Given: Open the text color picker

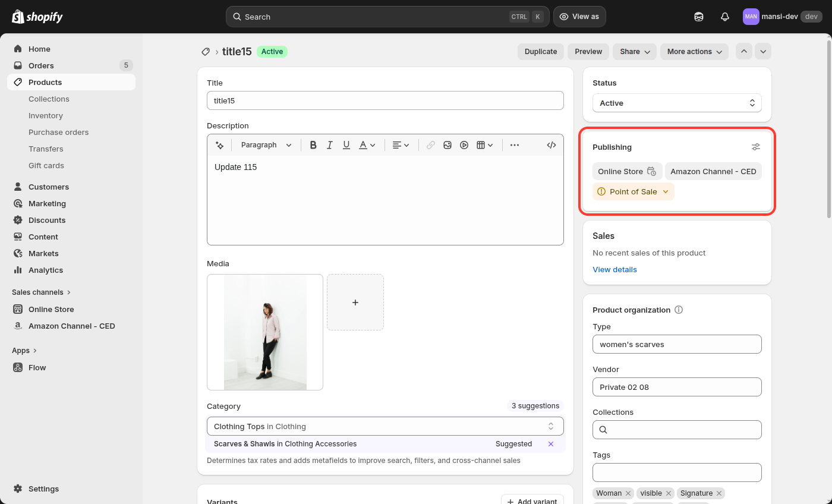Looking at the screenshot, I should 367,145.
